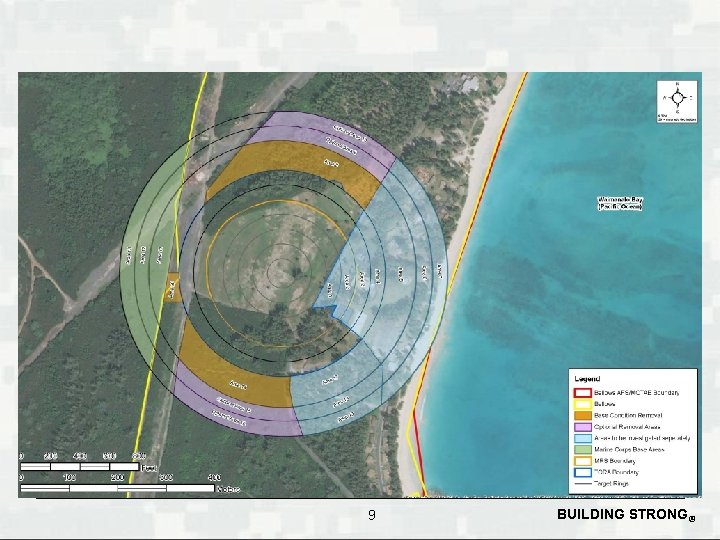The height and width of the screenshot is (540, 720).
Task: Select the light blue investigated-separately areas swatch
Action: point(583,439)
